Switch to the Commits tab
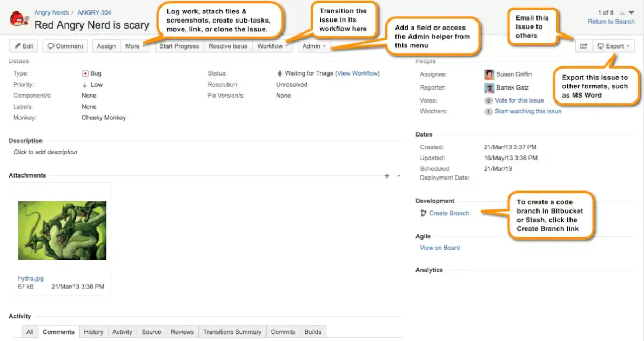 [283, 332]
